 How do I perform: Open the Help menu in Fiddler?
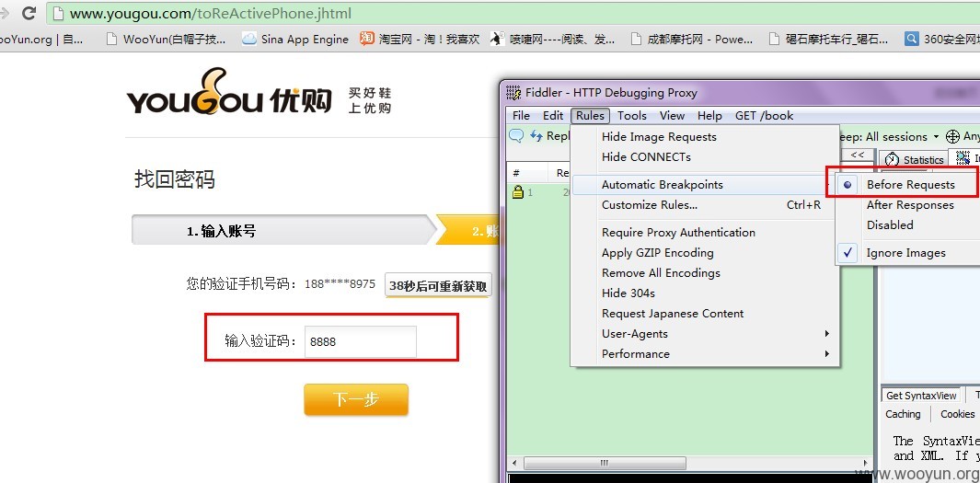(709, 116)
